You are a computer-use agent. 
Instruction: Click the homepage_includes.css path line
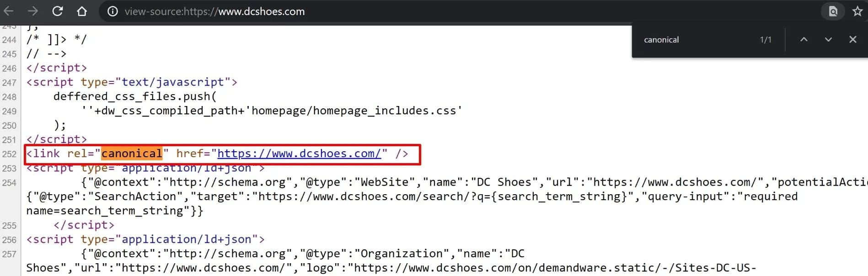tap(272, 111)
